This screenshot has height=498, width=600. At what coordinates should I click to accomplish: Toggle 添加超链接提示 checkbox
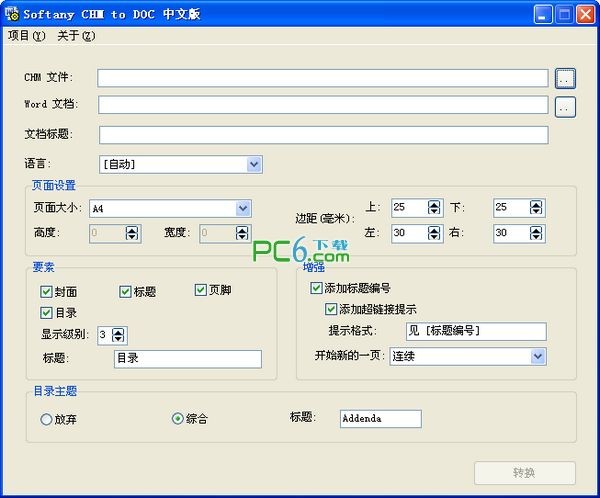331,309
